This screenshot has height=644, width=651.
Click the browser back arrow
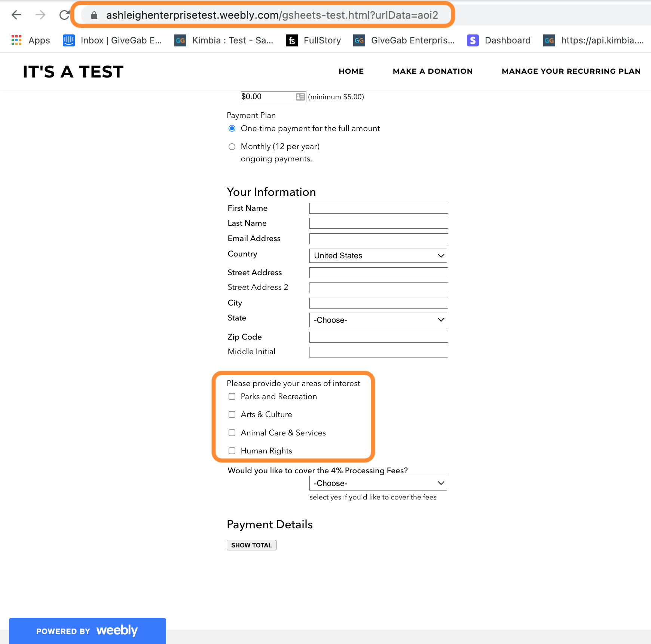[16, 15]
